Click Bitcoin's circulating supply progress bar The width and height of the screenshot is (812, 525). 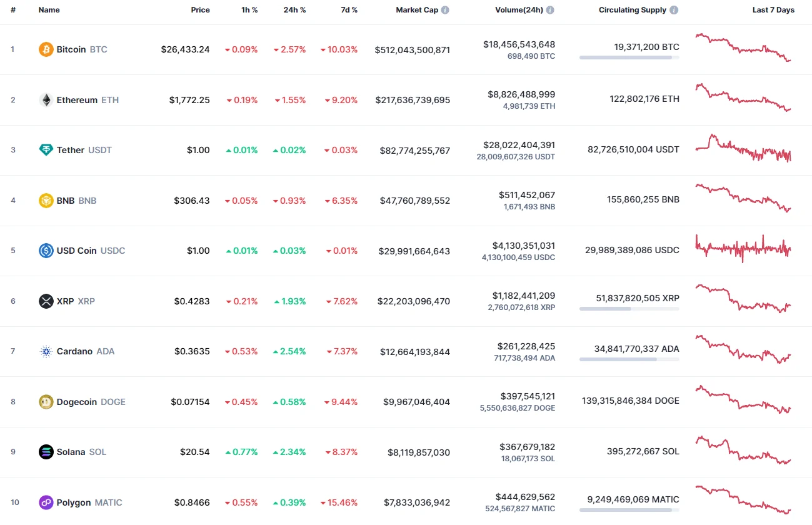pyautogui.click(x=629, y=57)
